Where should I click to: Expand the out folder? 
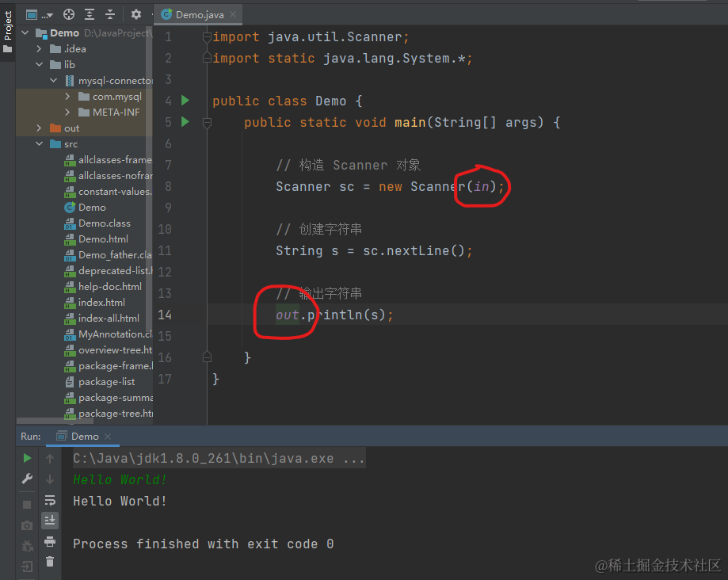(39, 128)
